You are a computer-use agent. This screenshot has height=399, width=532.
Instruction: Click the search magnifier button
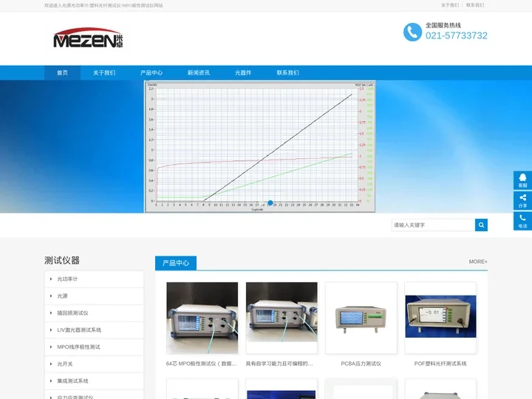(481, 225)
